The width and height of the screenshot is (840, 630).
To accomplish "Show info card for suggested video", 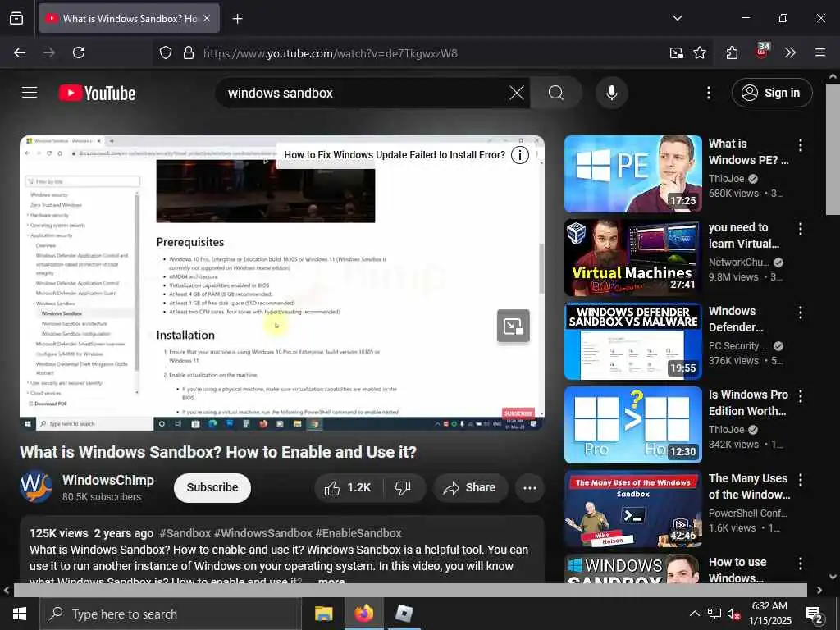I will [x=519, y=155].
